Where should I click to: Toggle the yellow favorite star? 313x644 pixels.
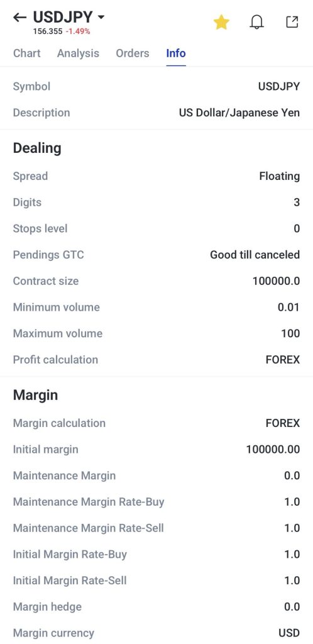click(x=221, y=22)
